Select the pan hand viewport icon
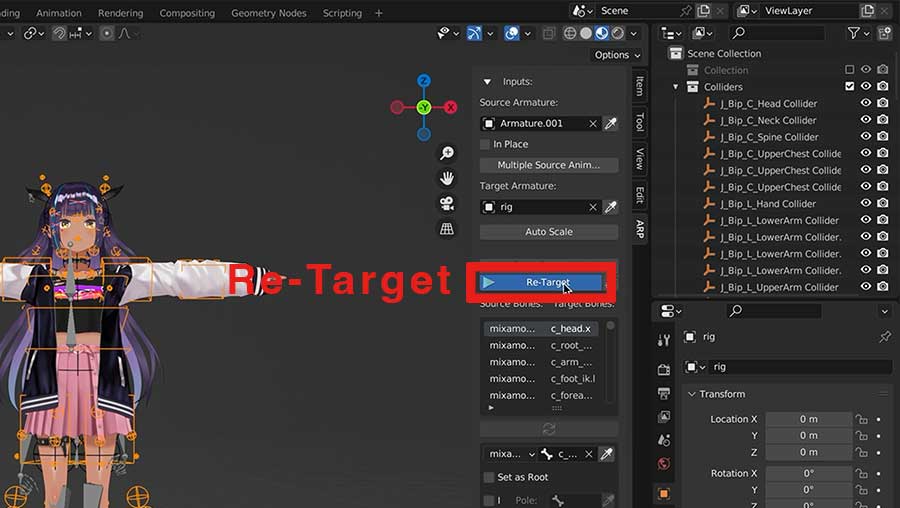 [447, 179]
